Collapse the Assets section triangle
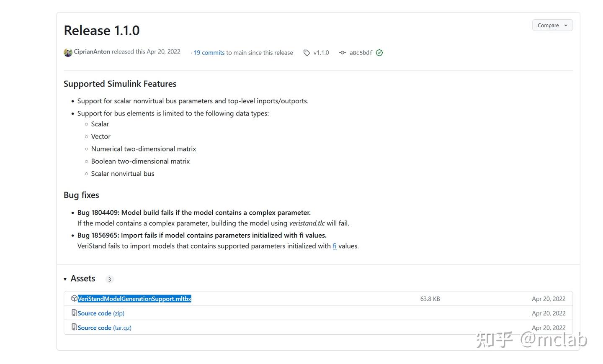Image resolution: width=603 pixels, height=364 pixels. tap(65, 279)
